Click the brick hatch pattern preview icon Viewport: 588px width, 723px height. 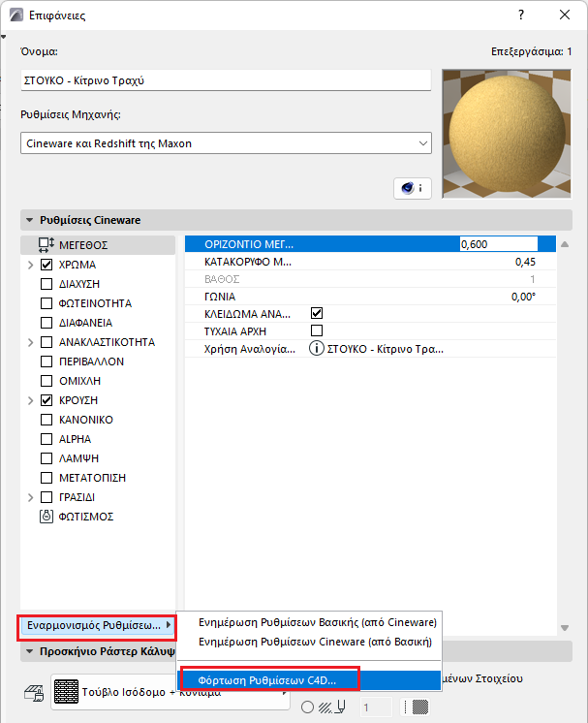67,692
